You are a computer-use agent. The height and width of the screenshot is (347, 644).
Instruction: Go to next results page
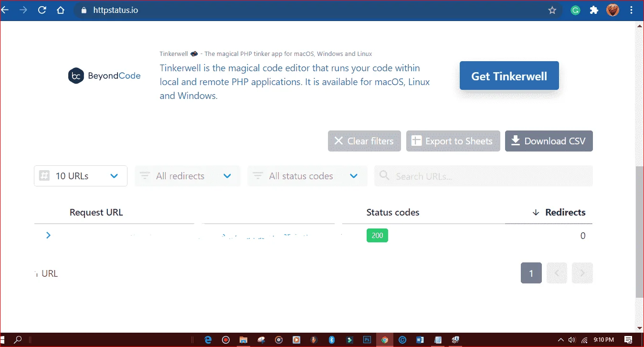(582, 273)
